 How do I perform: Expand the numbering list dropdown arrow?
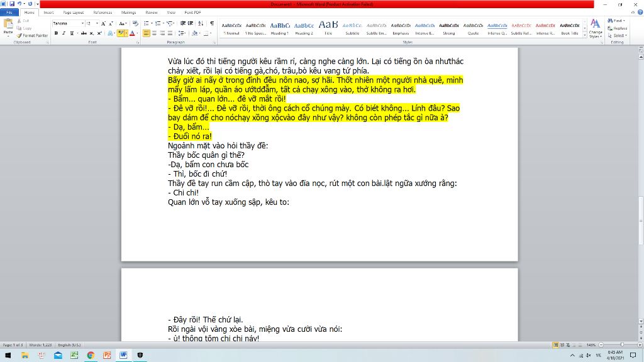pos(164,24)
